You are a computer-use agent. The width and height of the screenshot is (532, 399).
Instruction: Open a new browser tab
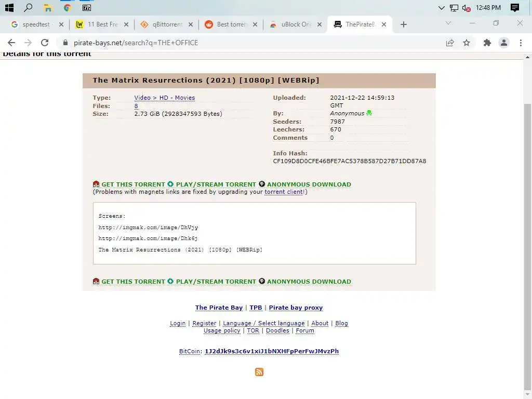tap(403, 24)
